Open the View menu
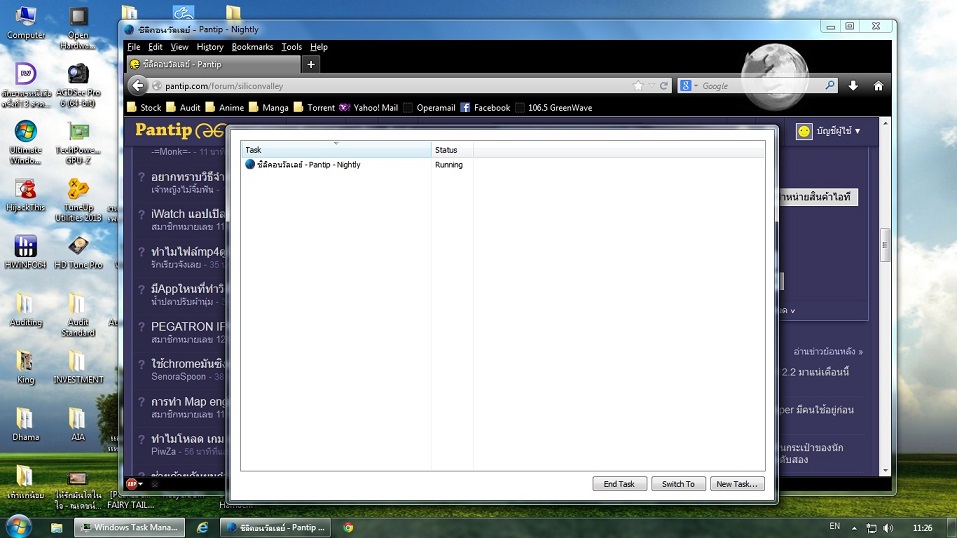This screenshot has width=957, height=538. pyautogui.click(x=179, y=47)
